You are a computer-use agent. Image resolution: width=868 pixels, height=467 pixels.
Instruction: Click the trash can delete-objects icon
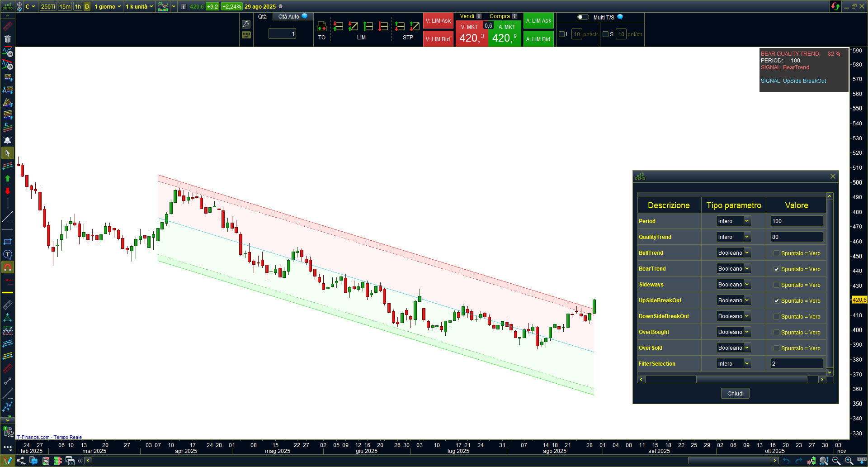point(8,39)
